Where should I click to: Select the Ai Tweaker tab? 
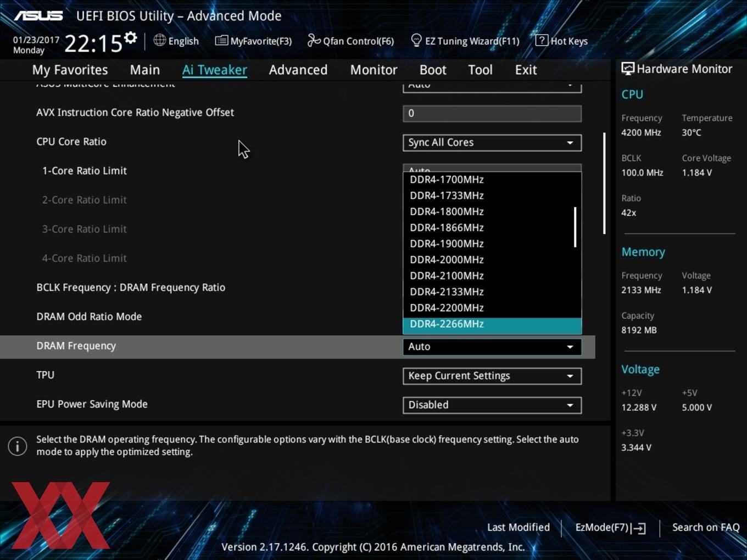pyautogui.click(x=214, y=70)
